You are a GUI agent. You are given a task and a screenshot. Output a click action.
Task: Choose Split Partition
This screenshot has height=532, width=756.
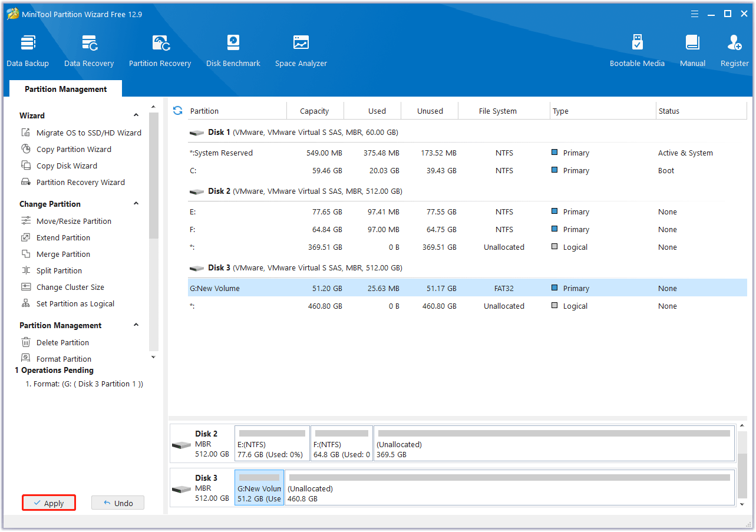pyautogui.click(x=51, y=270)
